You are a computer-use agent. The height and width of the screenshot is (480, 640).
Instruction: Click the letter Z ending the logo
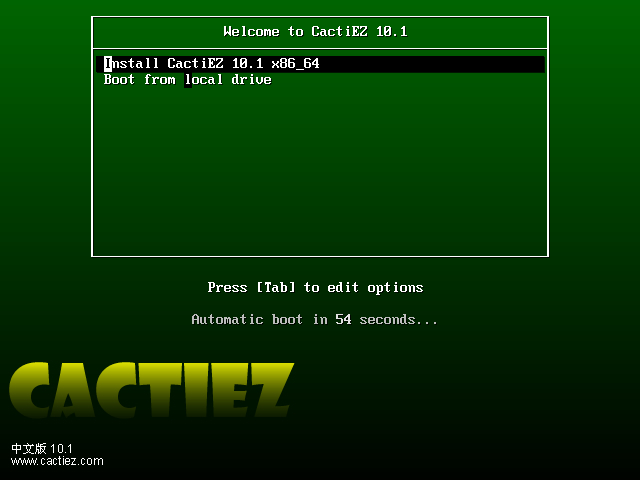coord(273,390)
